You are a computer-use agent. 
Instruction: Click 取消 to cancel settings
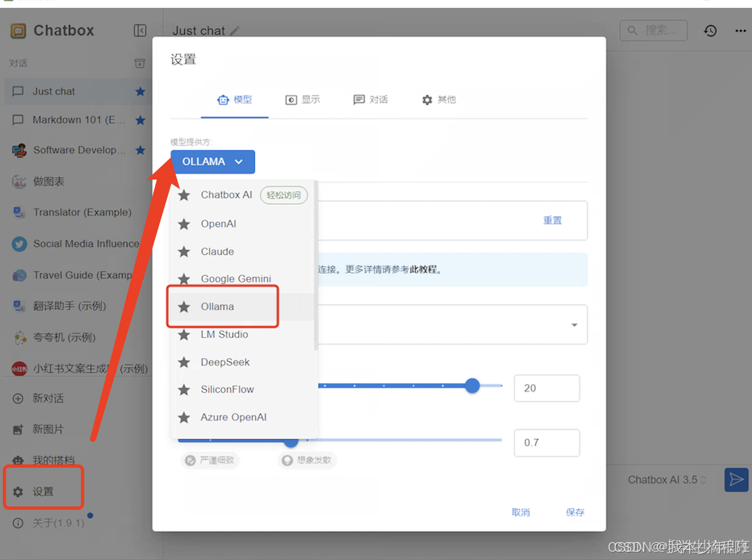521,512
